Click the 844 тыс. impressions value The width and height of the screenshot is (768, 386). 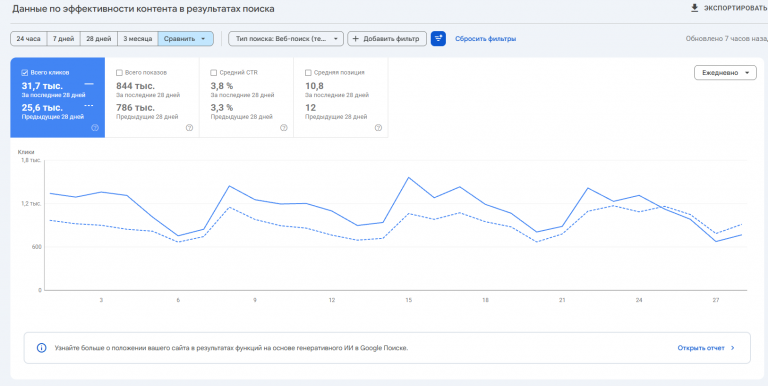click(x=136, y=86)
